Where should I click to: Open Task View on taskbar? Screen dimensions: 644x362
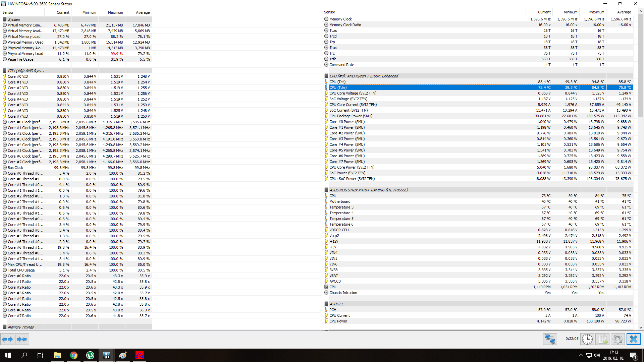40,355
